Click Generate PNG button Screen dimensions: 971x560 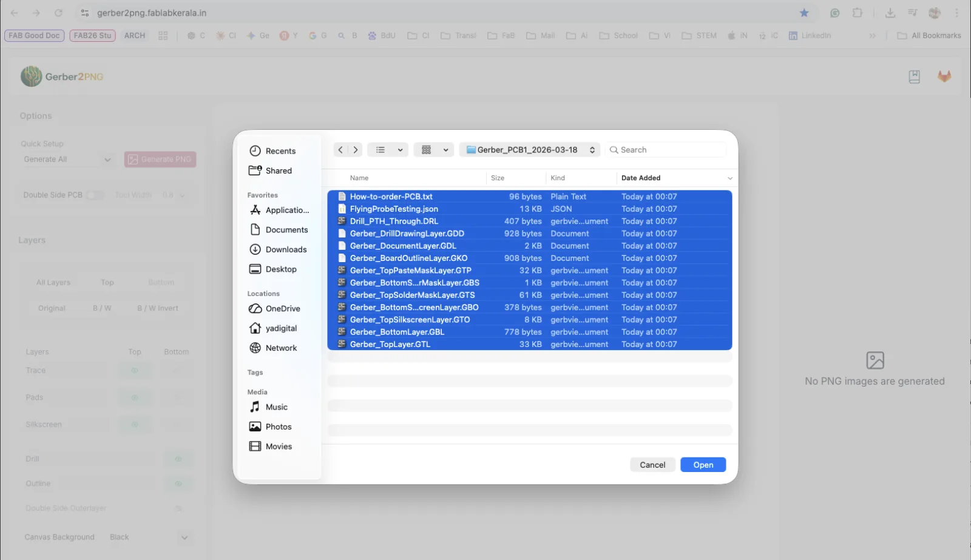coord(160,160)
